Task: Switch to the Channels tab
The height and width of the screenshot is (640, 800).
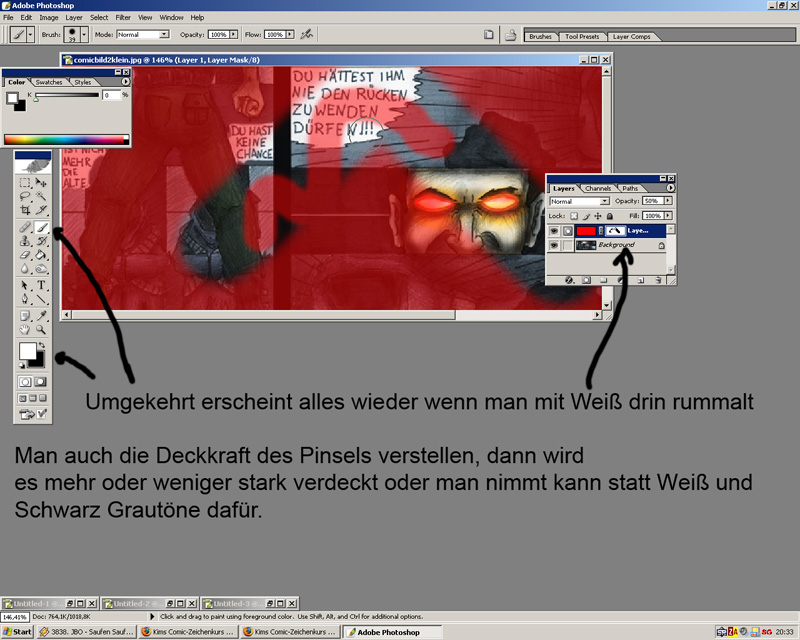Action: click(x=598, y=188)
